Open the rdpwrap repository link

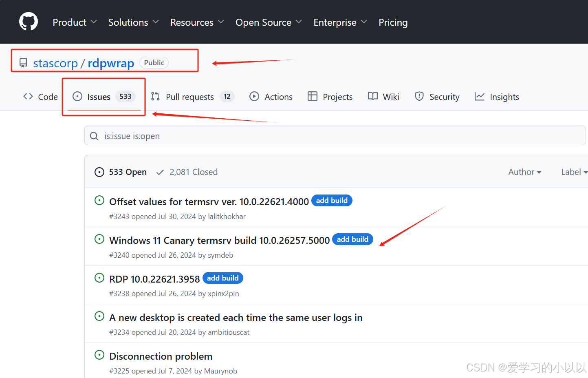pyautogui.click(x=111, y=63)
